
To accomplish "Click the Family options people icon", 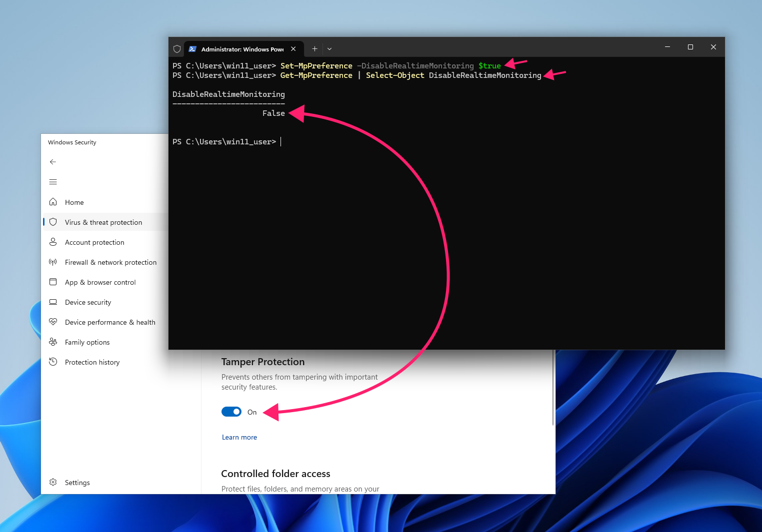I will tap(53, 342).
